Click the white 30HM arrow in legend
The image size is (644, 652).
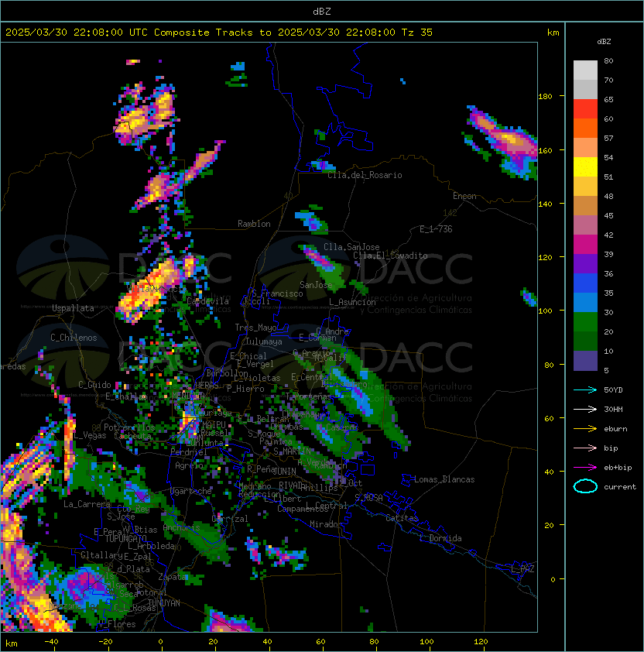pos(585,410)
